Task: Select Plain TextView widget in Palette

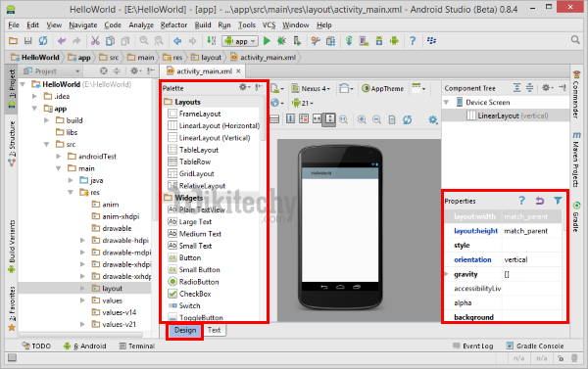Action: click(x=197, y=209)
